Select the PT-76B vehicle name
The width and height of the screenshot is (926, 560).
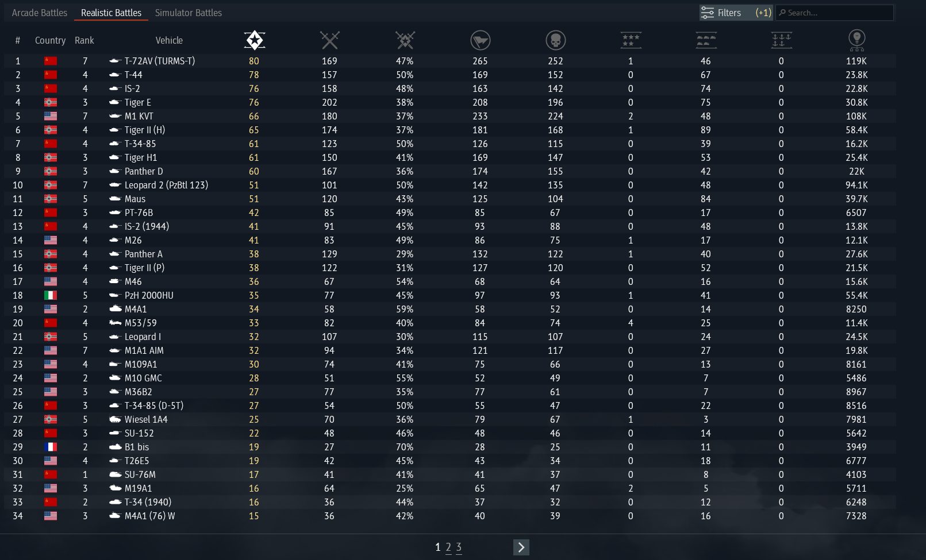(139, 213)
